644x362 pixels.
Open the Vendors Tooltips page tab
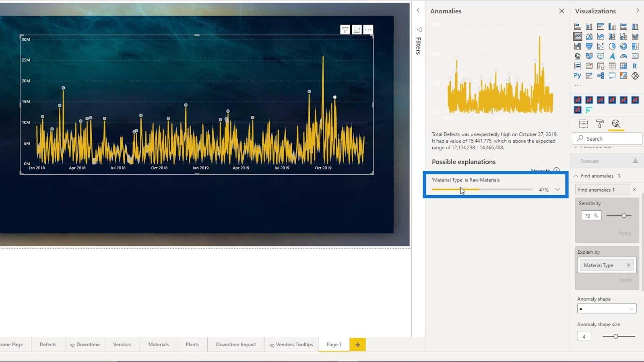point(291,344)
